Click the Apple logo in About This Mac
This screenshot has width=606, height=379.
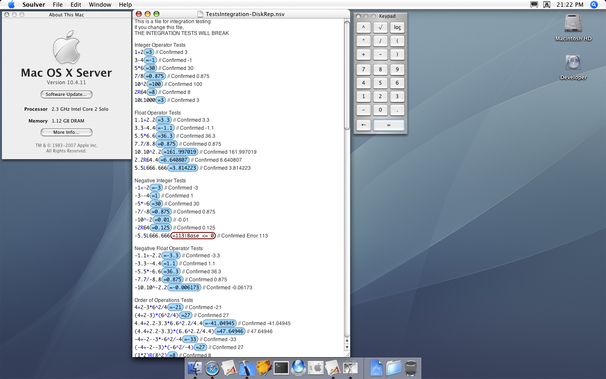click(x=66, y=47)
